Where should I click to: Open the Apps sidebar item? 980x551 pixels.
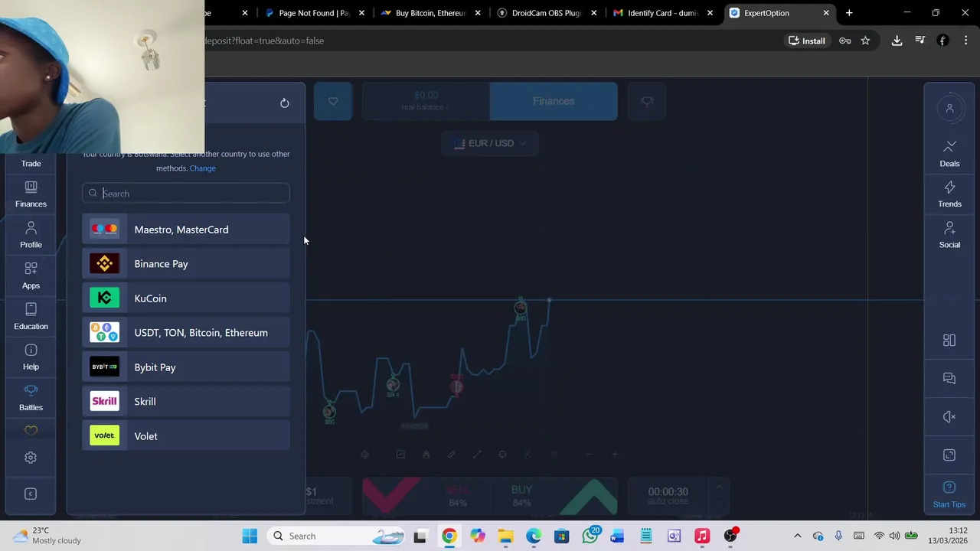[31, 275]
